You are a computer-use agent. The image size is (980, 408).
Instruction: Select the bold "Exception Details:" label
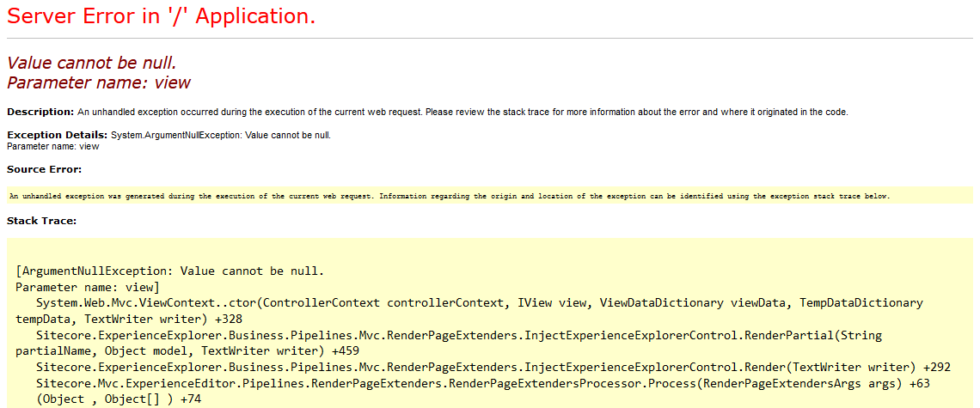(58, 135)
